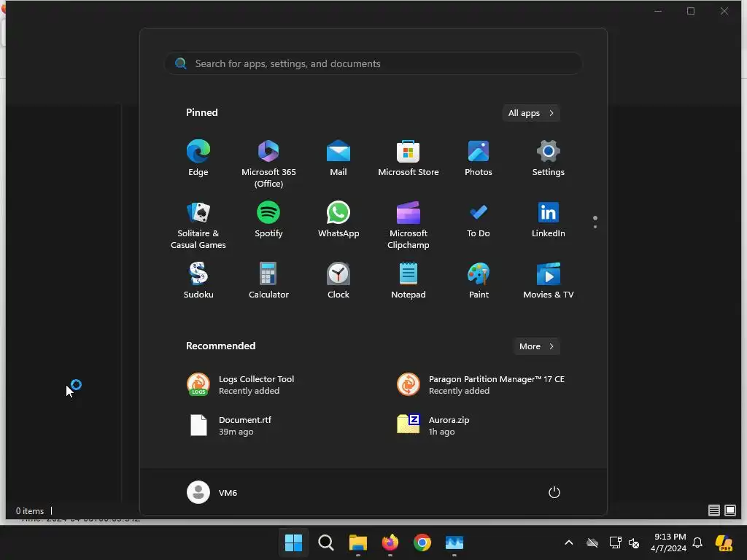Click the Windows Start button on taskbar
Viewport: 747px width, 560px height.
(x=293, y=542)
